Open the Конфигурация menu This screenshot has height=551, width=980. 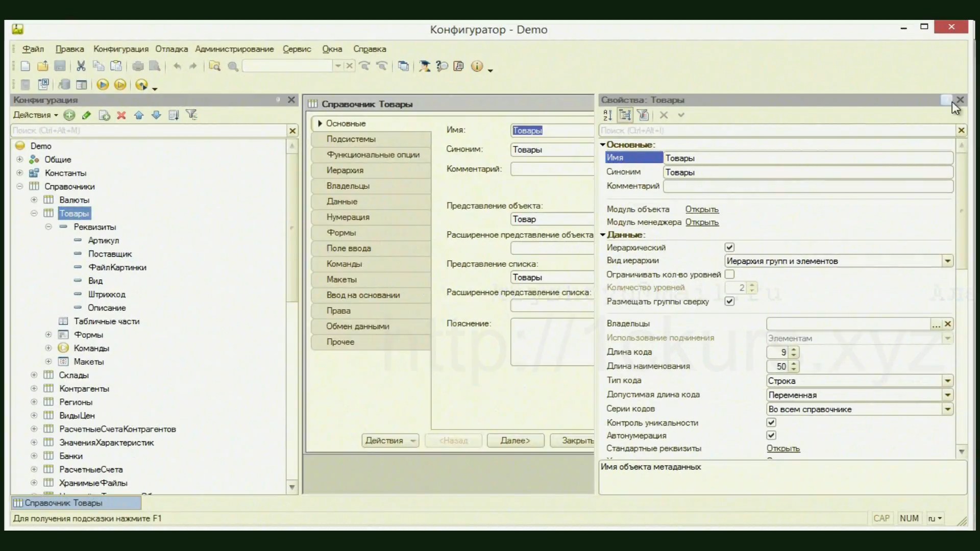click(121, 49)
